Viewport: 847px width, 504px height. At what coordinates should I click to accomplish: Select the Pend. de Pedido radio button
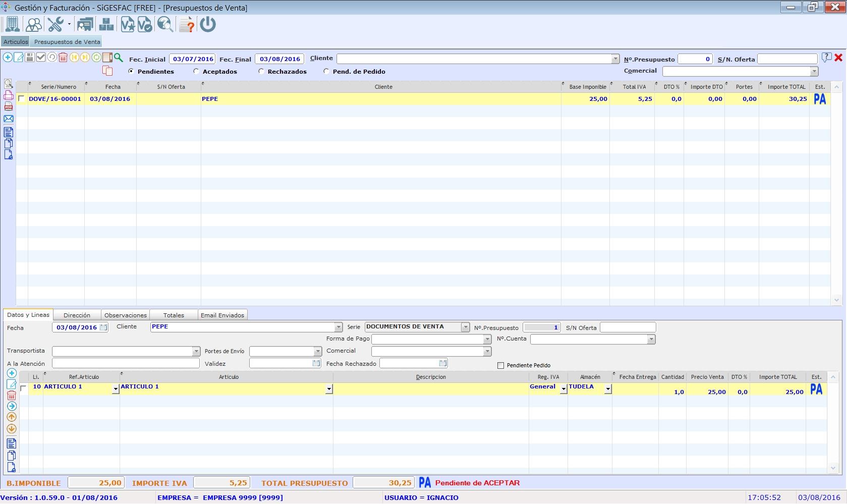point(326,71)
